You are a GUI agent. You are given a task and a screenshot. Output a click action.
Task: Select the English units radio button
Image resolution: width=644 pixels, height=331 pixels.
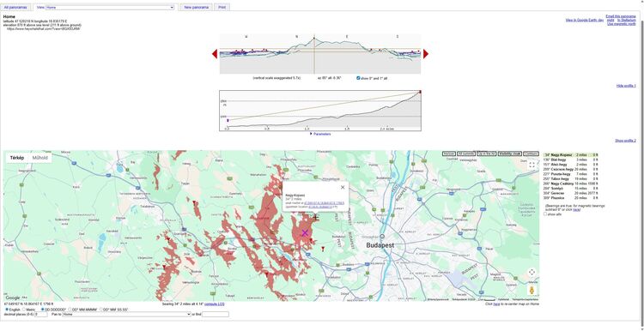coord(7,310)
